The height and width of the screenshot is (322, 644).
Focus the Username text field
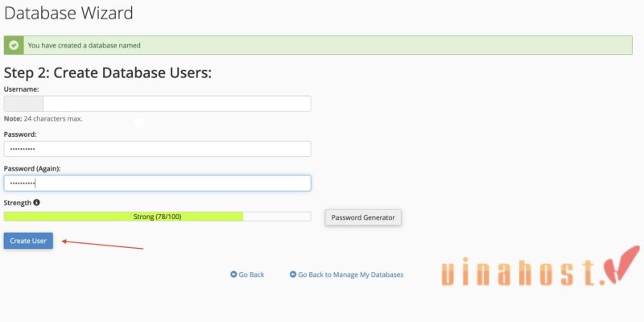176,104
